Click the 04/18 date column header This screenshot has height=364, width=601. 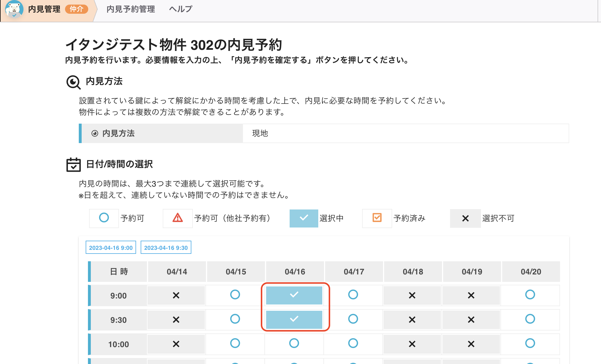[x=413, y=272]
